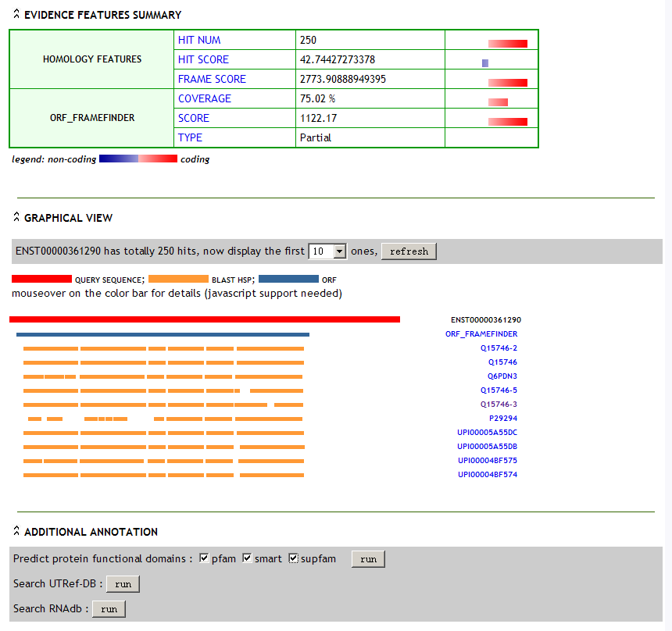Click the HIT NUM red score bar

[508, 44]
